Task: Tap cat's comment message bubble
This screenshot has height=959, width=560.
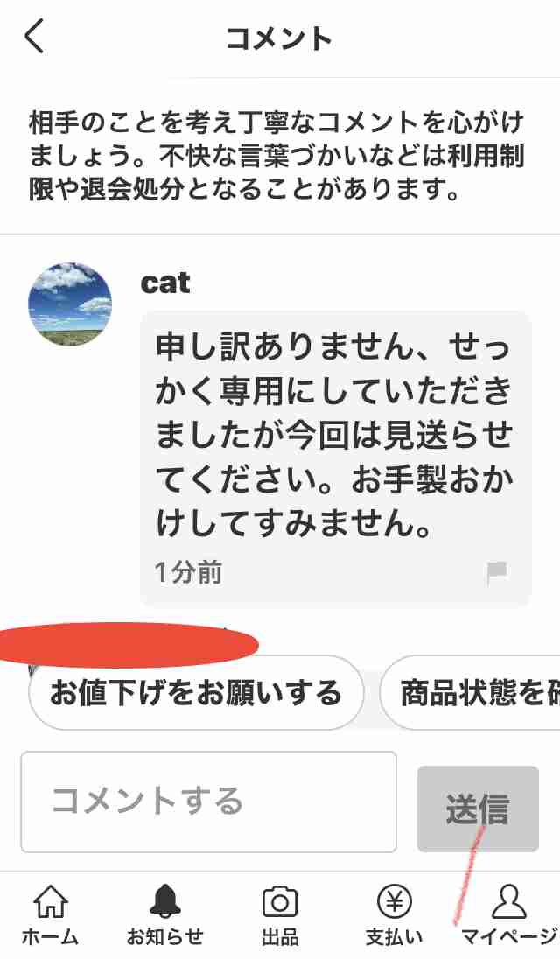Action: tap(336, 458)
